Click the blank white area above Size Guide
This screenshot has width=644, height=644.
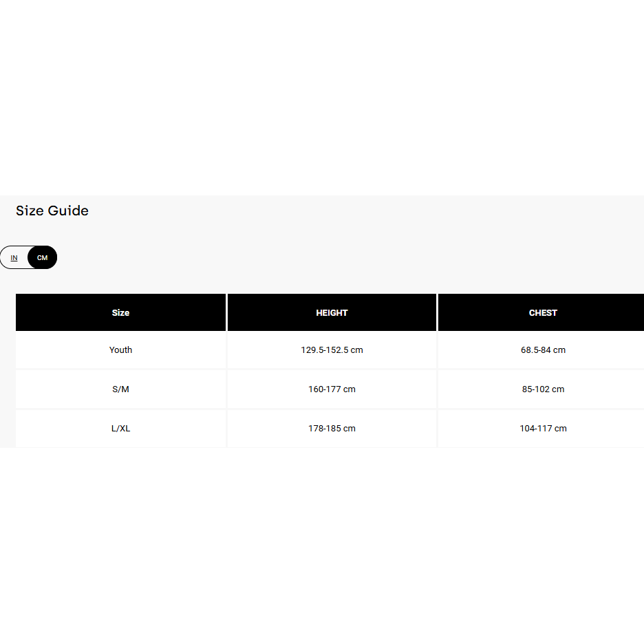322,96
